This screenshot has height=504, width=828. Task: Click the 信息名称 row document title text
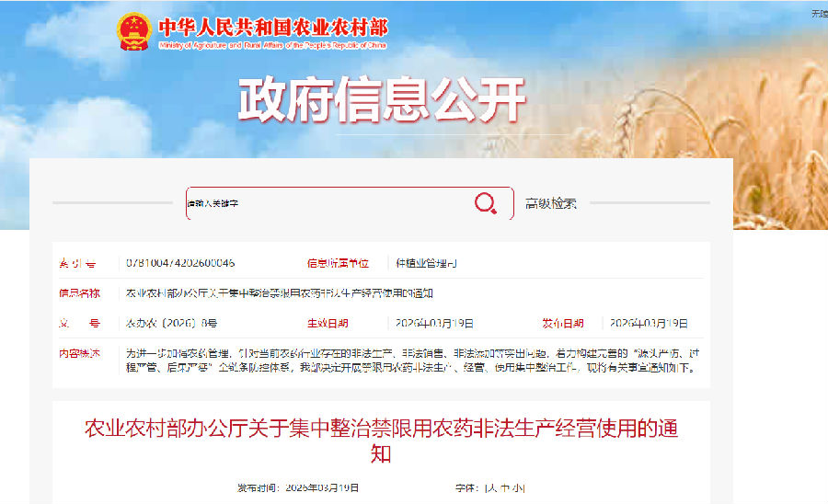click(280, 292)
